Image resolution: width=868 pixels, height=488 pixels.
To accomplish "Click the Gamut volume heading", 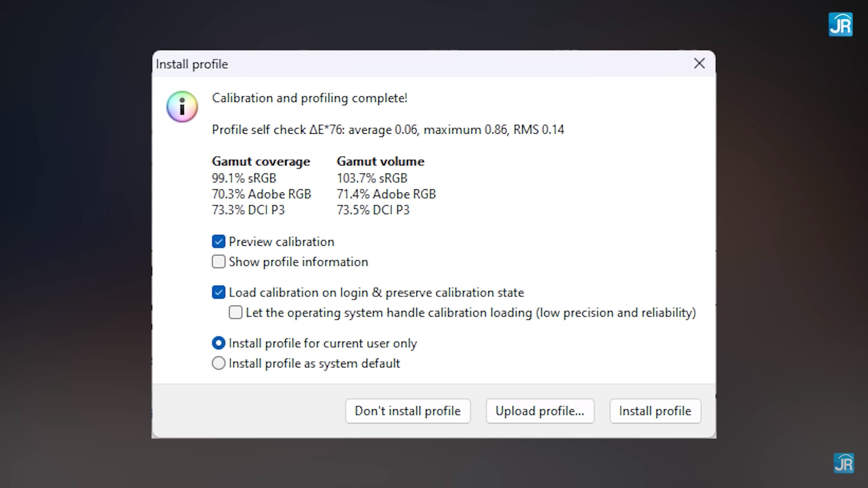I will coord(380,161).
